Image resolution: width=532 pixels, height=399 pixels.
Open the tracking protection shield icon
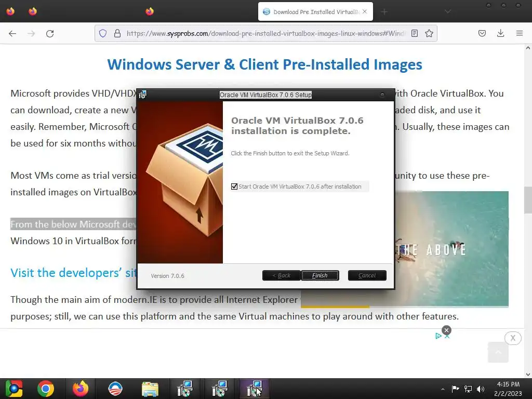(x=103, y=33)
